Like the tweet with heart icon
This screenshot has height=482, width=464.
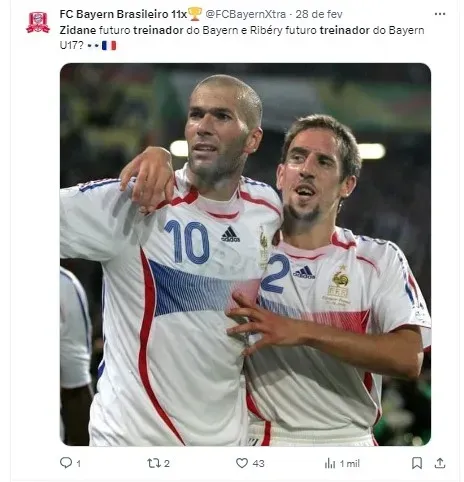click(242, 463)
